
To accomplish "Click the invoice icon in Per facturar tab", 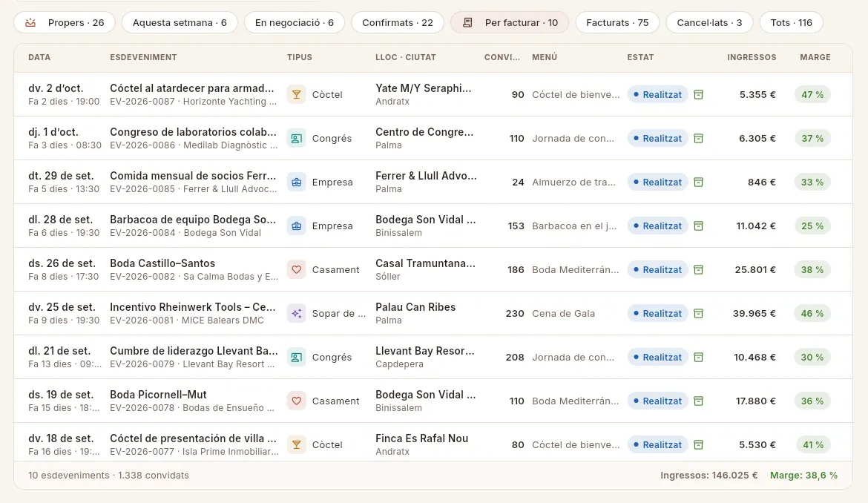I will tap(468, 23).
